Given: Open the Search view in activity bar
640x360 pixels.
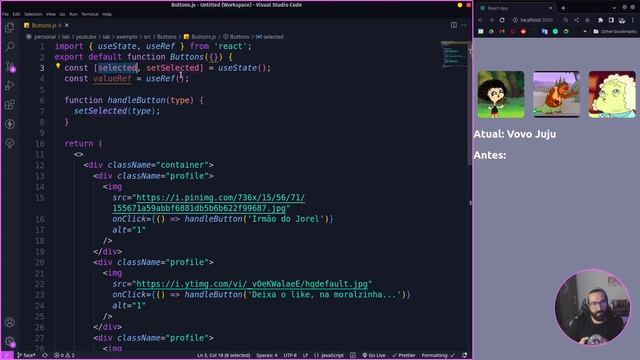Looking at the screenshot, I should pyautogui.click(x=9, y=46).
